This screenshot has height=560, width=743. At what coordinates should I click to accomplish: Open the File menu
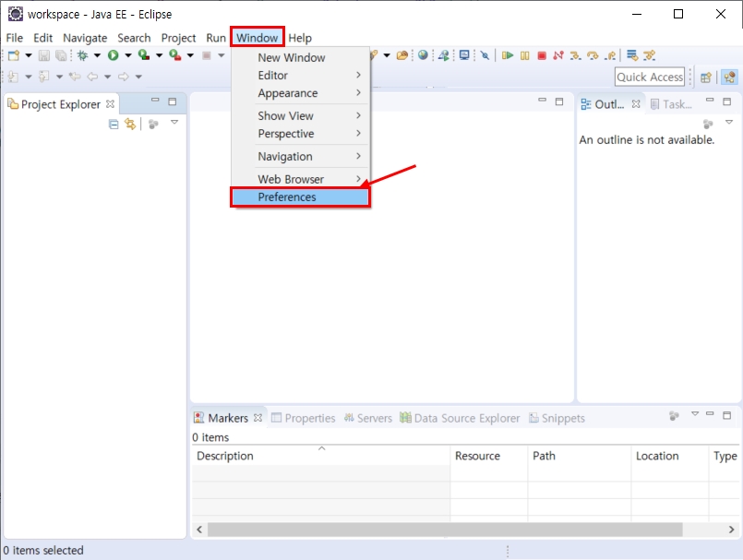click(x=14, y=38)
